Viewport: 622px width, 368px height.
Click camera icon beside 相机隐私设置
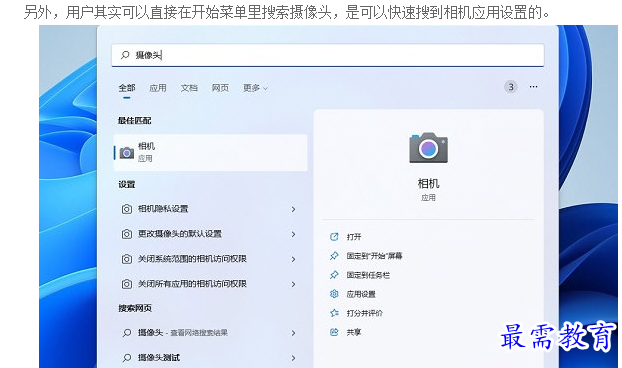click(127, 209)
